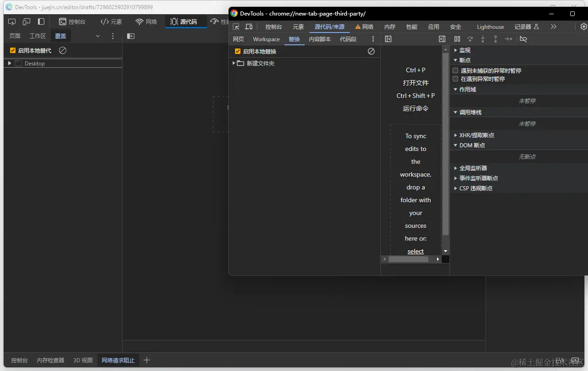Image resolution: width=588 pixels, height=371 pixels.
Task: Open the more-tabs chevron next to 覆盖
Action: tap(98, 36)
